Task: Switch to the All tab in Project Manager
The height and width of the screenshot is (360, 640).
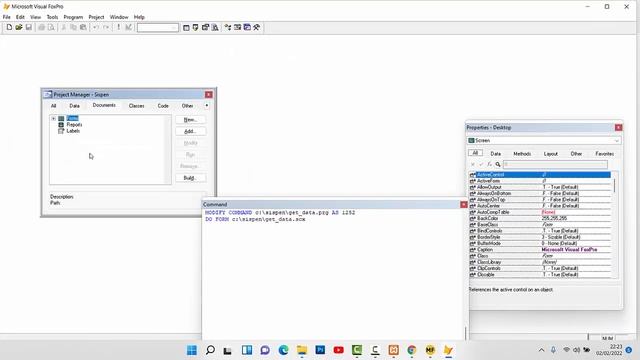Action: click(53, 106)
